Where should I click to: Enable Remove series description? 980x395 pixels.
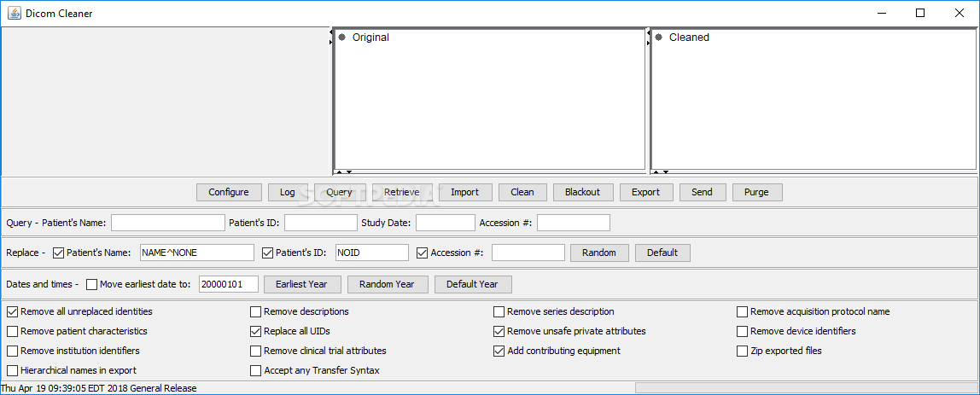click(499, 311)
